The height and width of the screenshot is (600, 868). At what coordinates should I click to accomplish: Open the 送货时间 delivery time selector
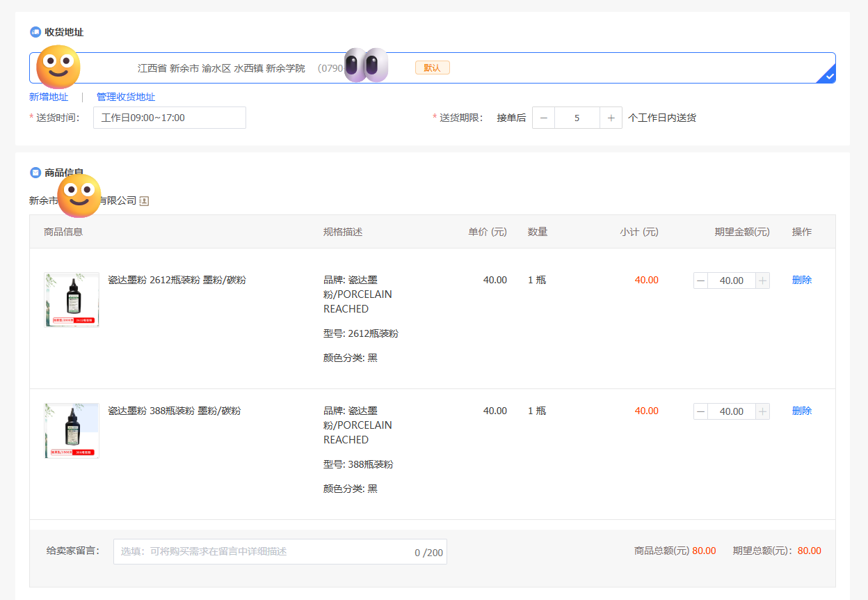[170, 118]
